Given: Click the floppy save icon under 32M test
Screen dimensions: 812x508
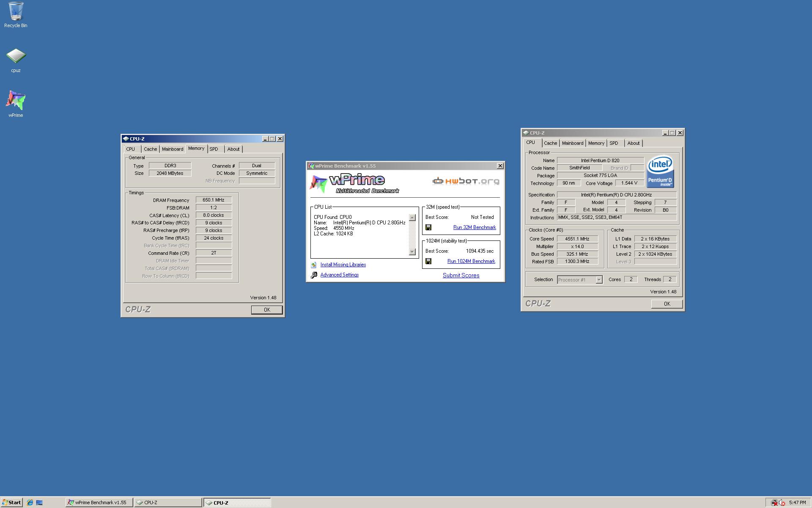Looking at the screenshot, I should click(428, 227).
